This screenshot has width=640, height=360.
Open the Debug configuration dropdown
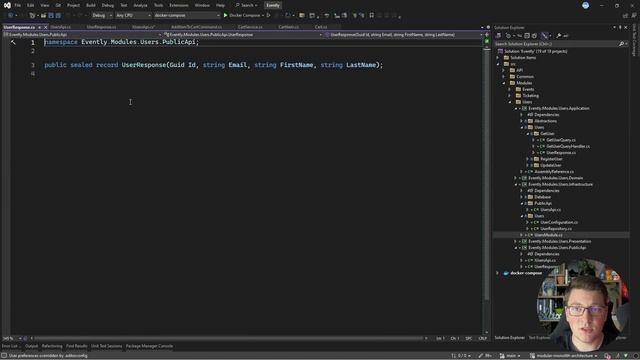pos(102,15)
